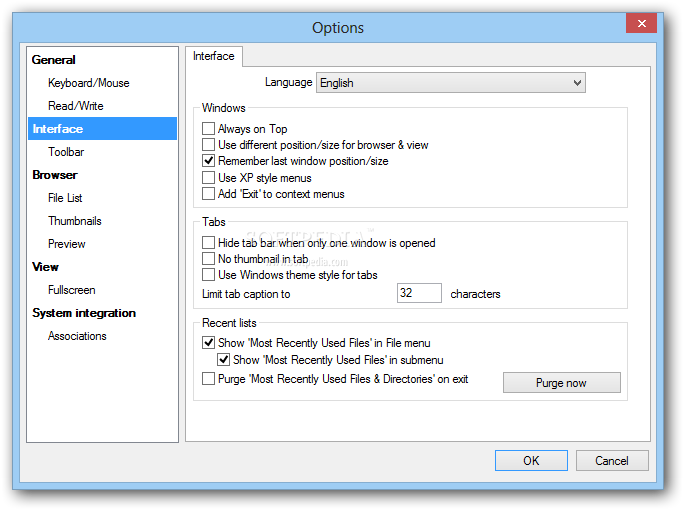The height and width of the screenshot is (510, 684).
Task: Enable Use Windows theme style for tabs
Action: click(208, 275)
